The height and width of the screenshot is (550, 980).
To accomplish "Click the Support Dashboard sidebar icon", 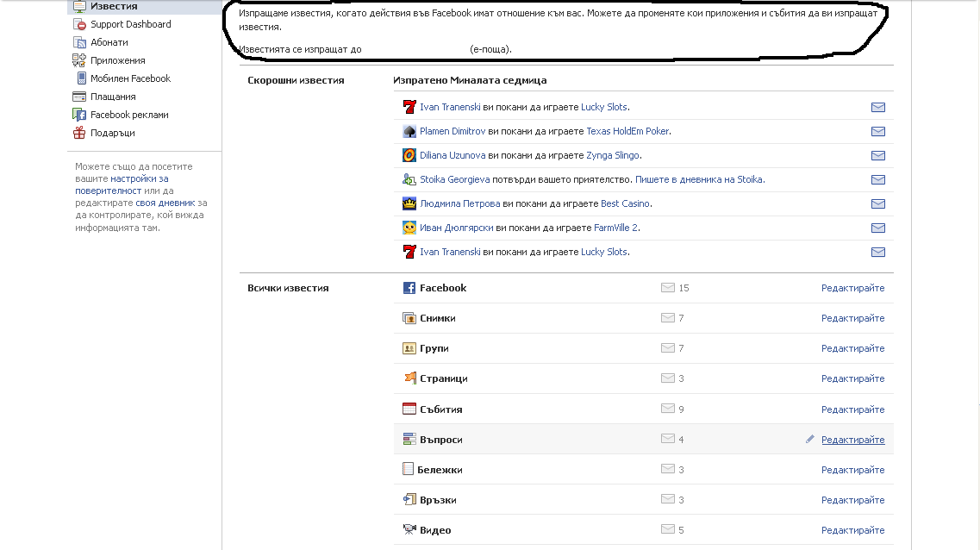I will pos(79,24).
